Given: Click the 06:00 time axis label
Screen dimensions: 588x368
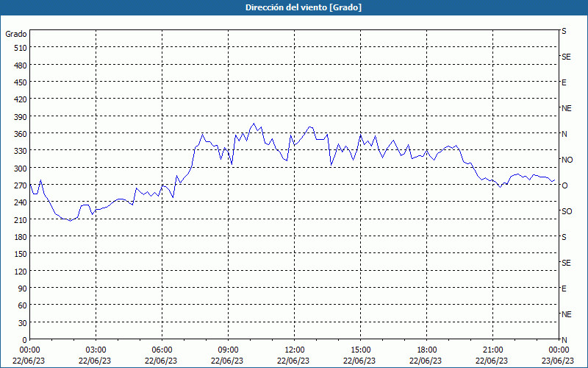Looking at the screenshot, I should point(162,350).
